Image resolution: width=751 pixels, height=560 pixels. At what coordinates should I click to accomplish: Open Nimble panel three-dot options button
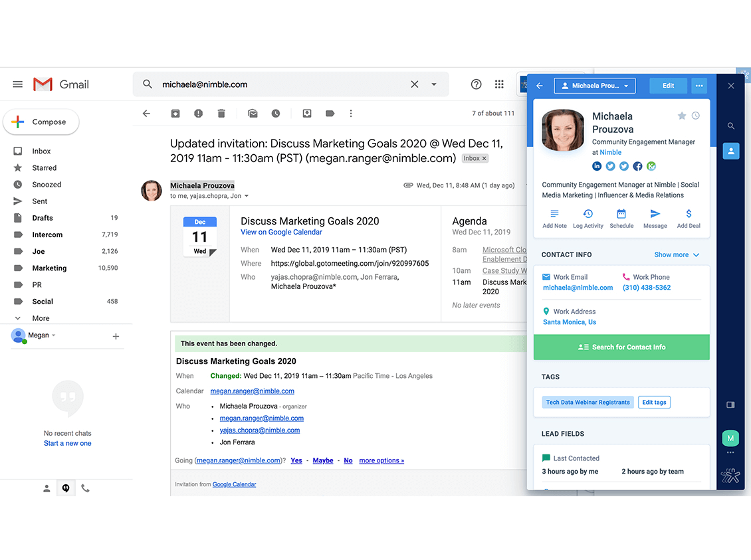tap(699, 86)
